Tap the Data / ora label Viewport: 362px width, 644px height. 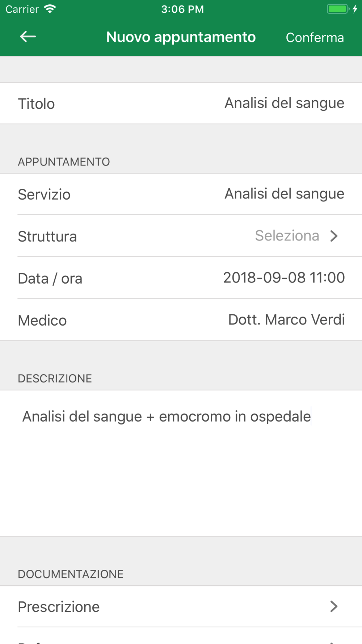click(50, 279)
